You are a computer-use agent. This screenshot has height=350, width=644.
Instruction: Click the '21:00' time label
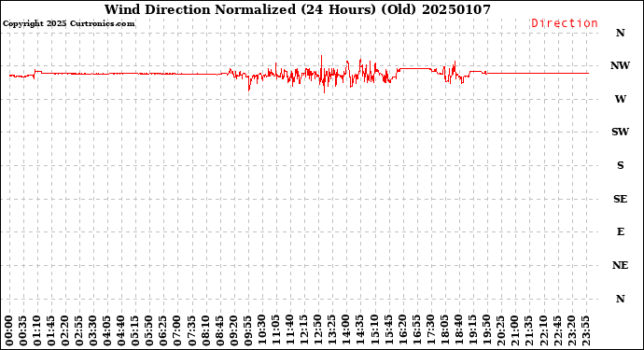[514, 331]
